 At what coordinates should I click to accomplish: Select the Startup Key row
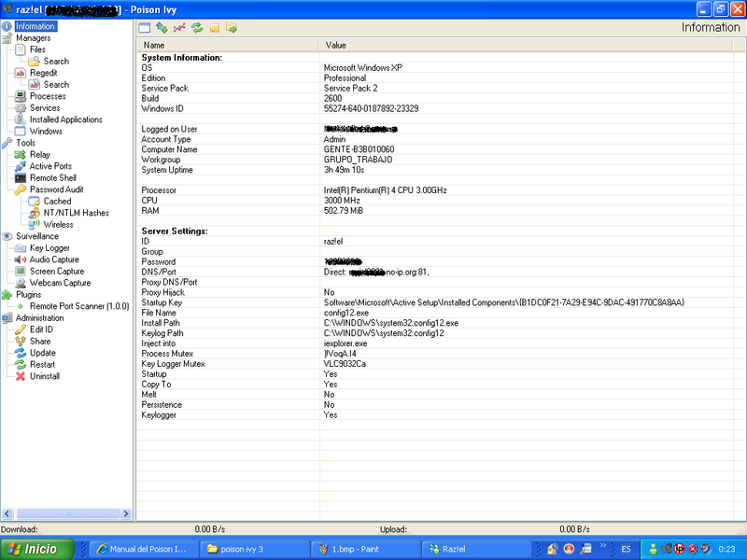point(434,302)
